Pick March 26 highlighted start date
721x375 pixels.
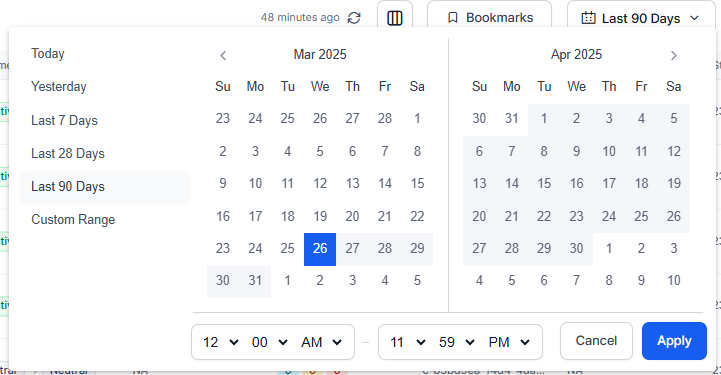pyautogui.click(x=320, y=249)
